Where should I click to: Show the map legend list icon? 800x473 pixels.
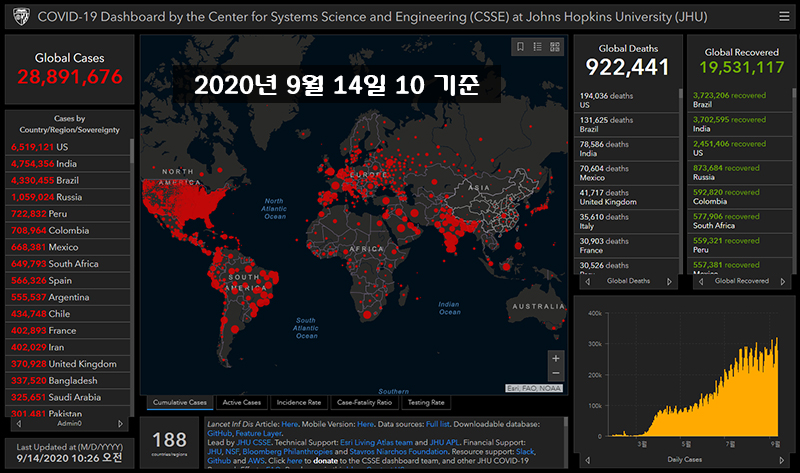538,47
